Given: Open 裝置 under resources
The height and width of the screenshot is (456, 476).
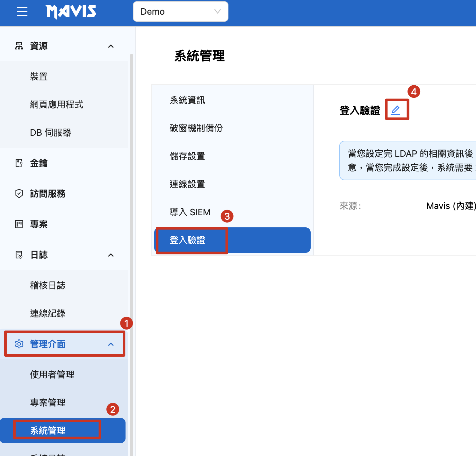Looking at the screenshot, I should click(x=39, y=77).
